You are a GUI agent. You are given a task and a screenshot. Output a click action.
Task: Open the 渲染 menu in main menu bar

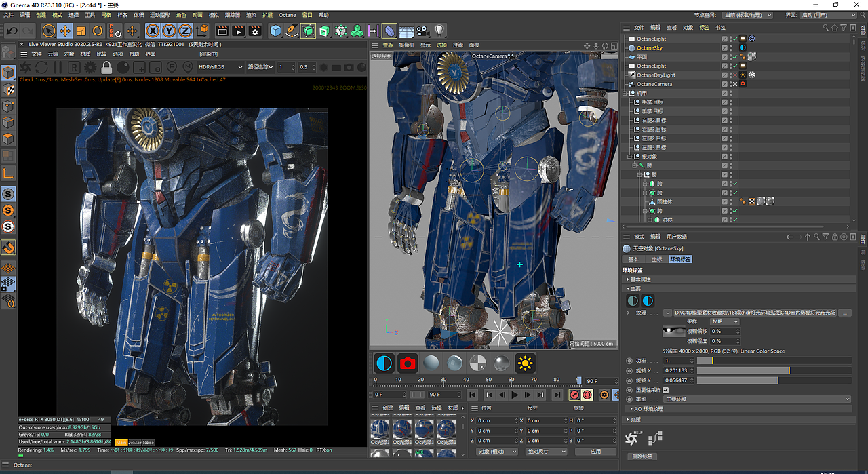point(251,14)
